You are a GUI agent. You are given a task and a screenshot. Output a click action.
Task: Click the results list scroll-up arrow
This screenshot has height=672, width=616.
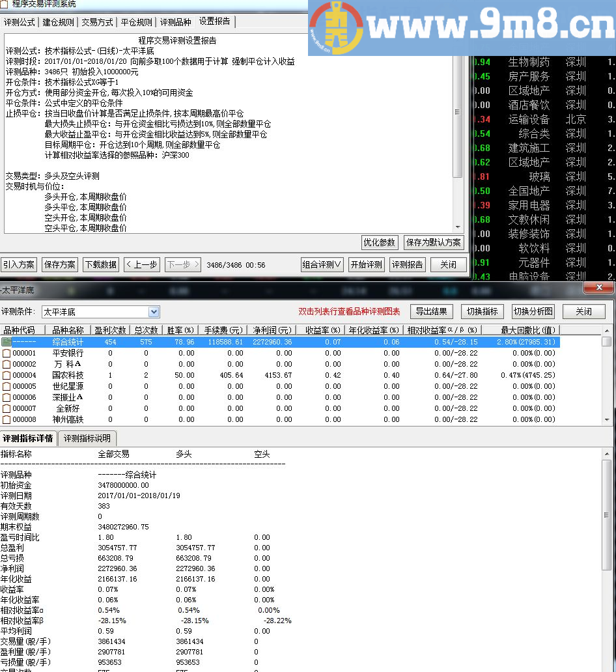coord(607,331)
